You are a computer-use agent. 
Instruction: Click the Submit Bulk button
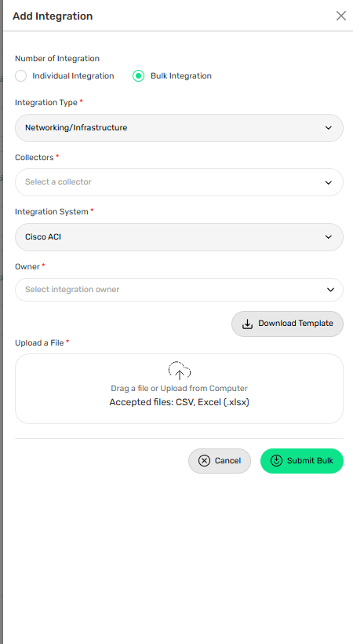point(302,461)
